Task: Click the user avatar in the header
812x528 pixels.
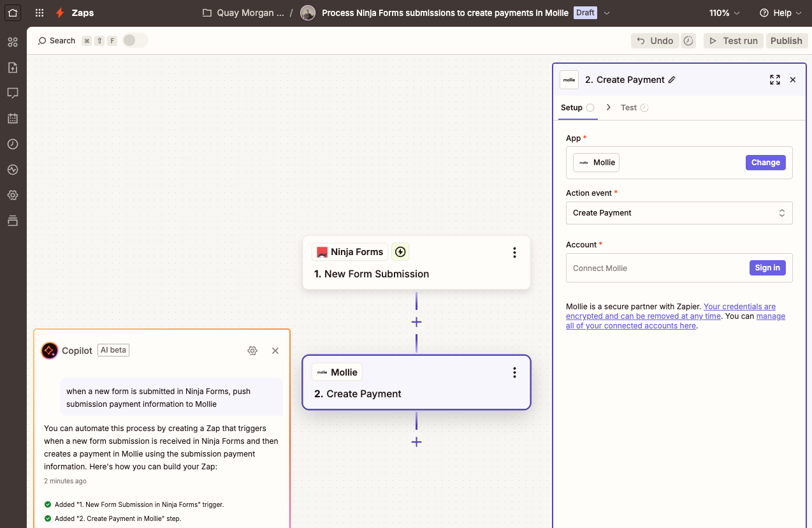Action: pos(308,13)
